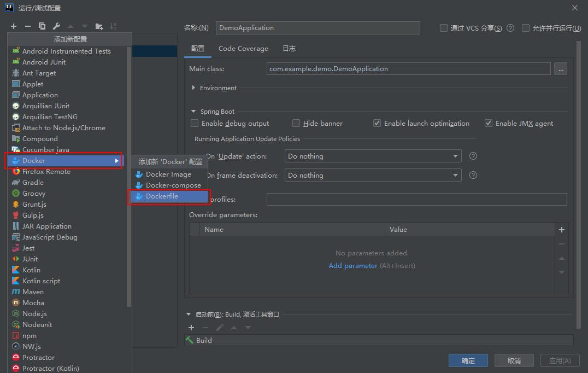Uncheck Enable JMX agent

coord(489,124)
